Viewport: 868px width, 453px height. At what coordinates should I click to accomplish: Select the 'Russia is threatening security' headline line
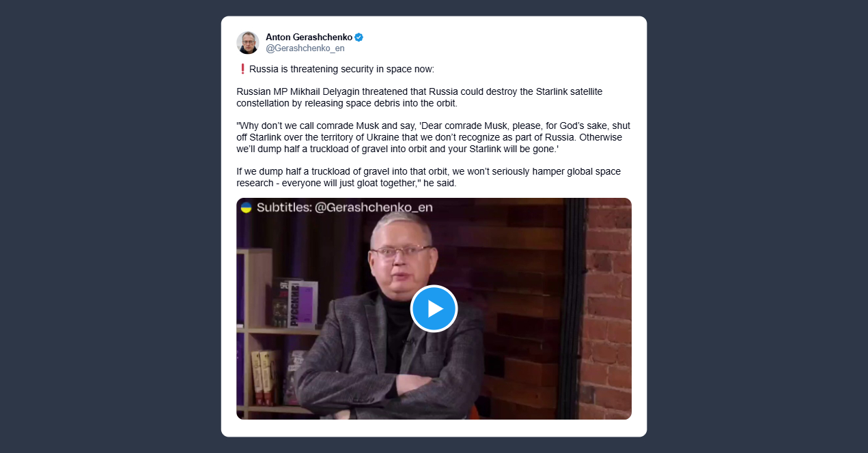(x=341, y=69)
